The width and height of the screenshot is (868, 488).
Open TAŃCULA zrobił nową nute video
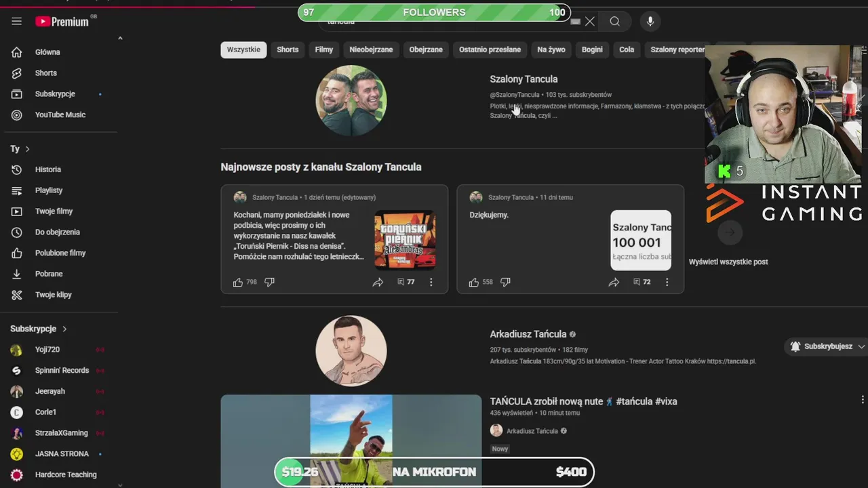[583, 401]
